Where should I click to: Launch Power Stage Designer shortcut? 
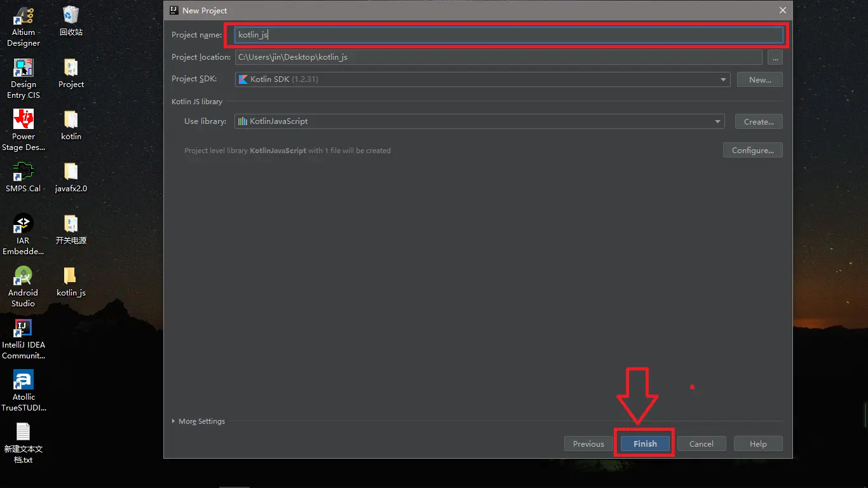24,131
